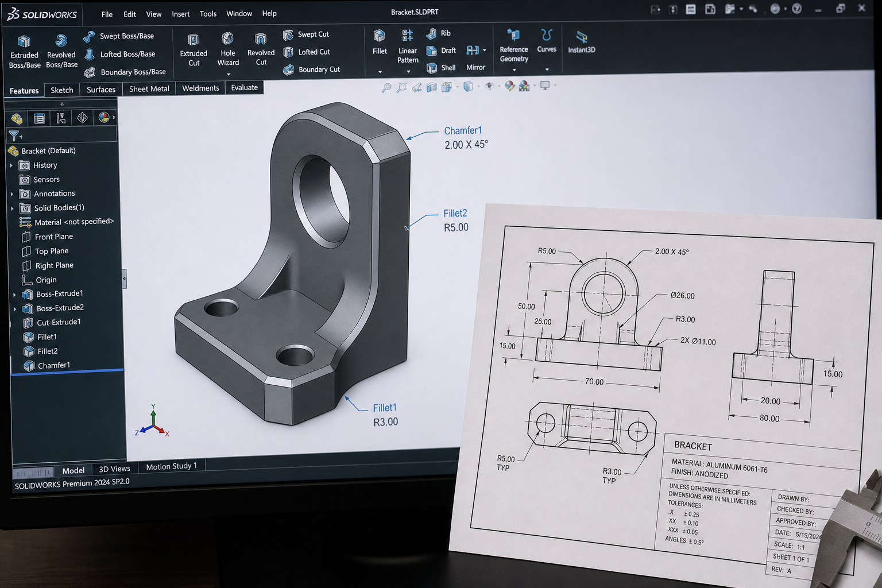Image resolution: width=882 pixels, height=588 pixels.
Task: Select Cut-Extrude1 in the feature tree
Action: click(x=59, y=322)
